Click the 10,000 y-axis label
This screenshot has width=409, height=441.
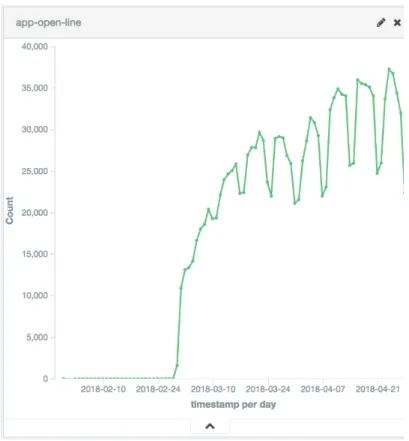coord(35,295)
